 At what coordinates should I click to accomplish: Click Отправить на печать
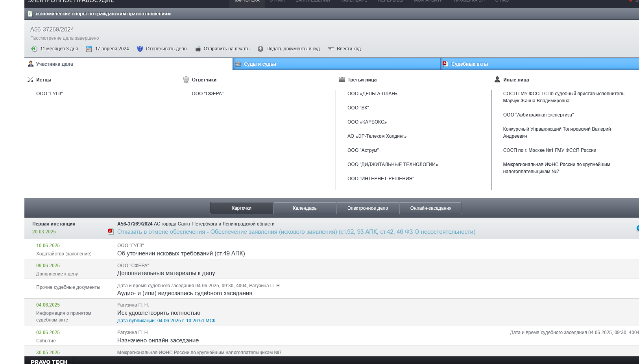pyautogui.click(x=227, y=49)
